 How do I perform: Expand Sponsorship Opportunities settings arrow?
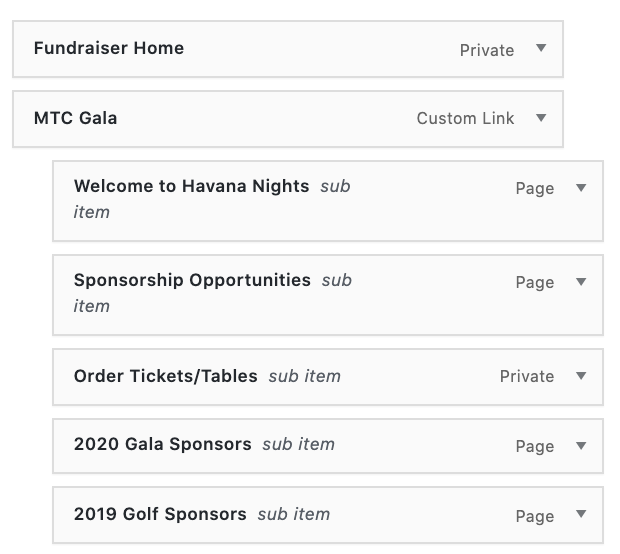point(581,282)
